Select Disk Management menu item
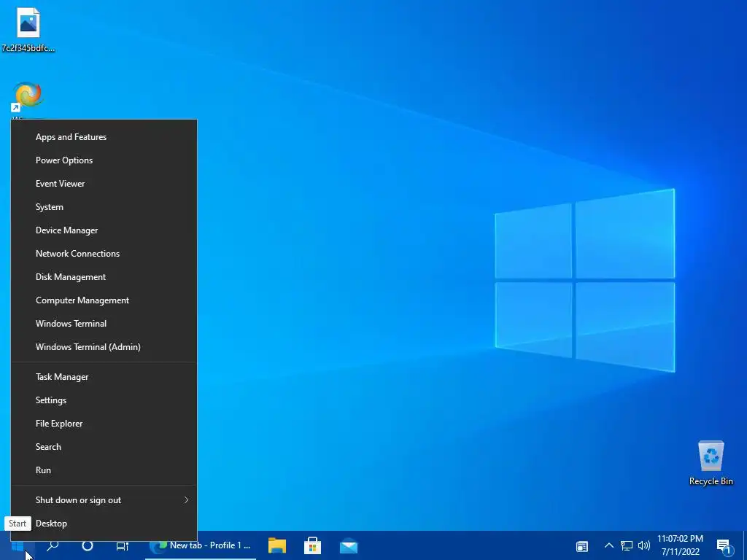This screenshot has height=560, width=747. pyautogui.click(x=104, y=277)
